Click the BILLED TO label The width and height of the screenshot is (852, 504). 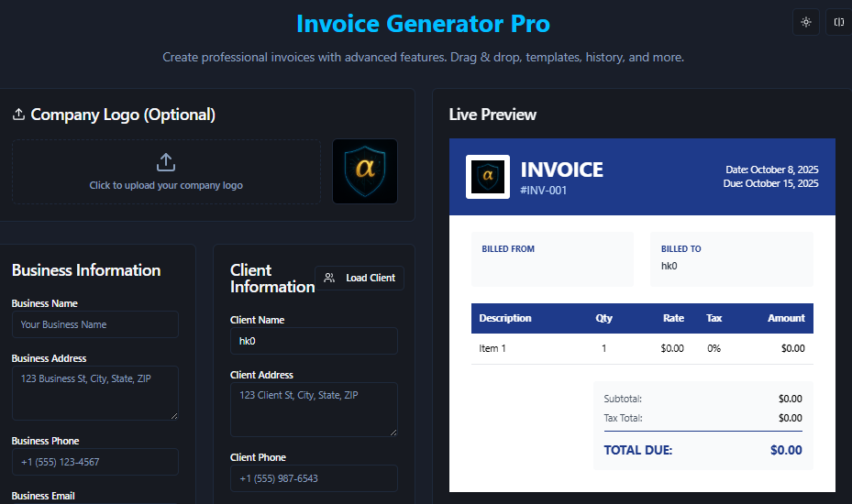(680, 248)
